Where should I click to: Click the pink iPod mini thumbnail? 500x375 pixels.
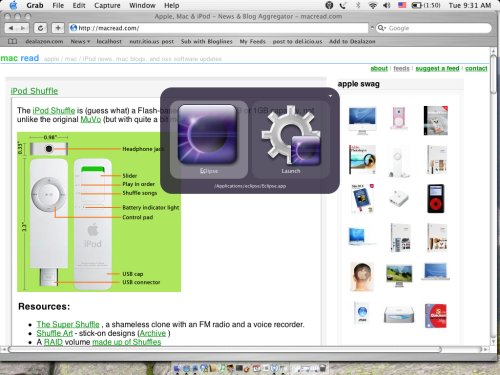[399, 118]
